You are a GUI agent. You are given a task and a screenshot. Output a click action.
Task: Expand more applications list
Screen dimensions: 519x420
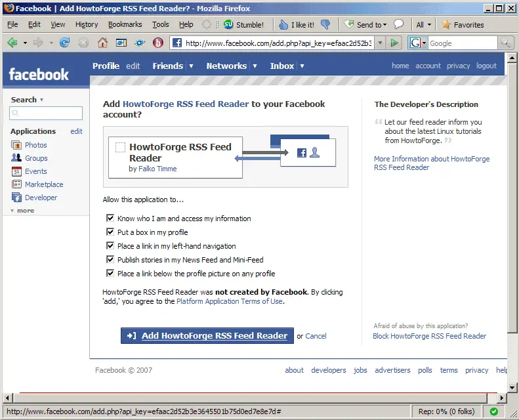click(x=22, y=211)
